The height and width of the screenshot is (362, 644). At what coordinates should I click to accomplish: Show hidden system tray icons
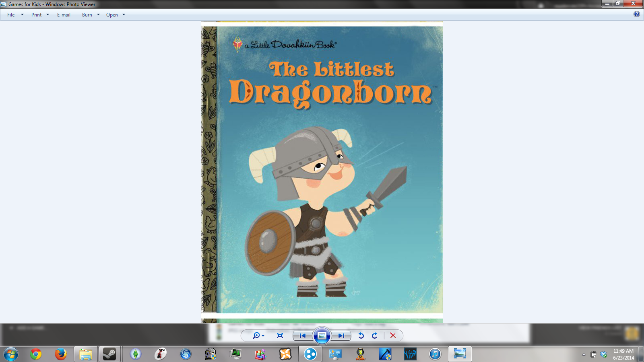[x=584, y=354]
